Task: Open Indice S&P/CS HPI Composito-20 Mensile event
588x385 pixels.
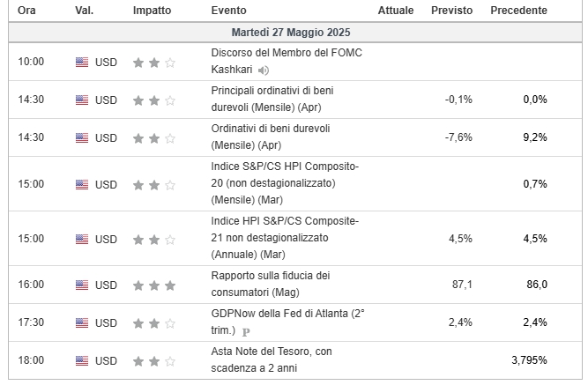Action: coord(285,183)
